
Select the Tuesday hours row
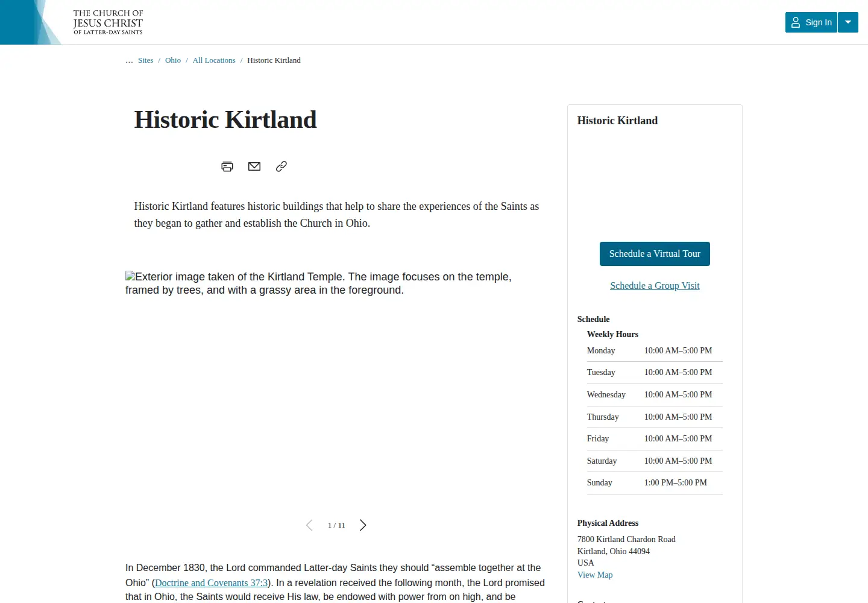[x=655, y=373]
